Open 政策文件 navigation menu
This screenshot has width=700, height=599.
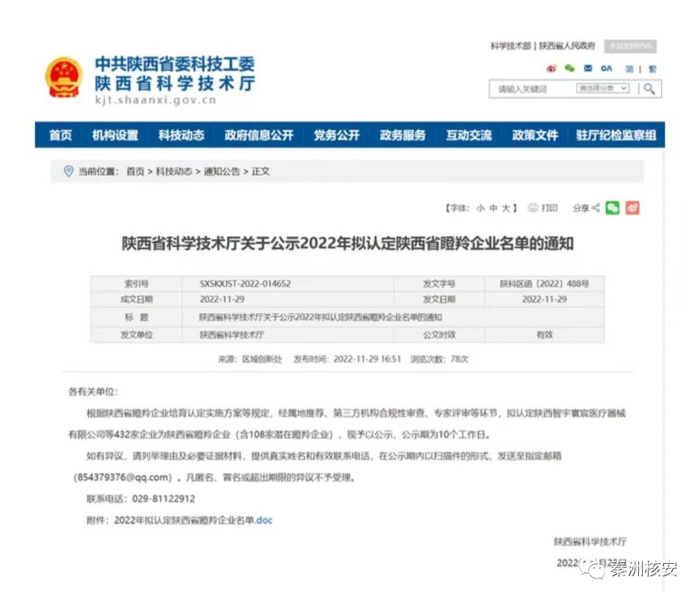[535, 135]
